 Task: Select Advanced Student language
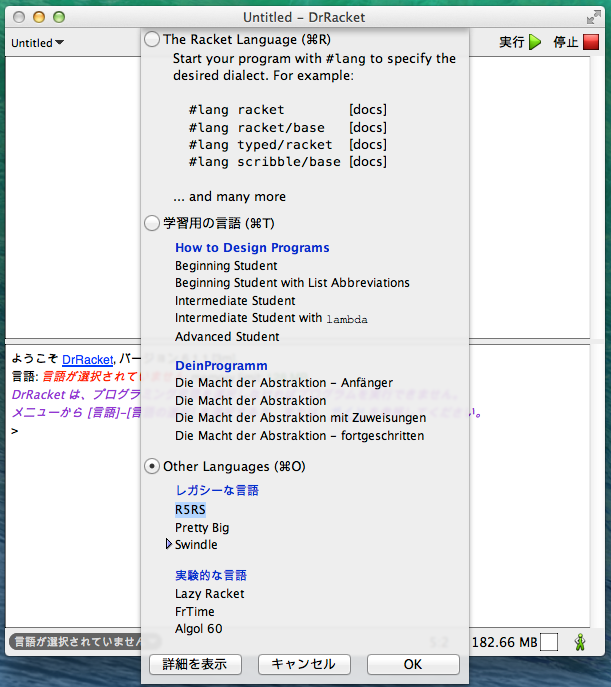tap(227, 336)
